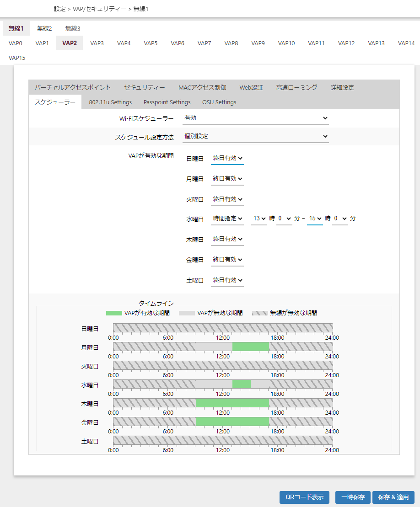Select the VAP15 tab
Viewport: 420px width, 507px height.
coord(17,58)
